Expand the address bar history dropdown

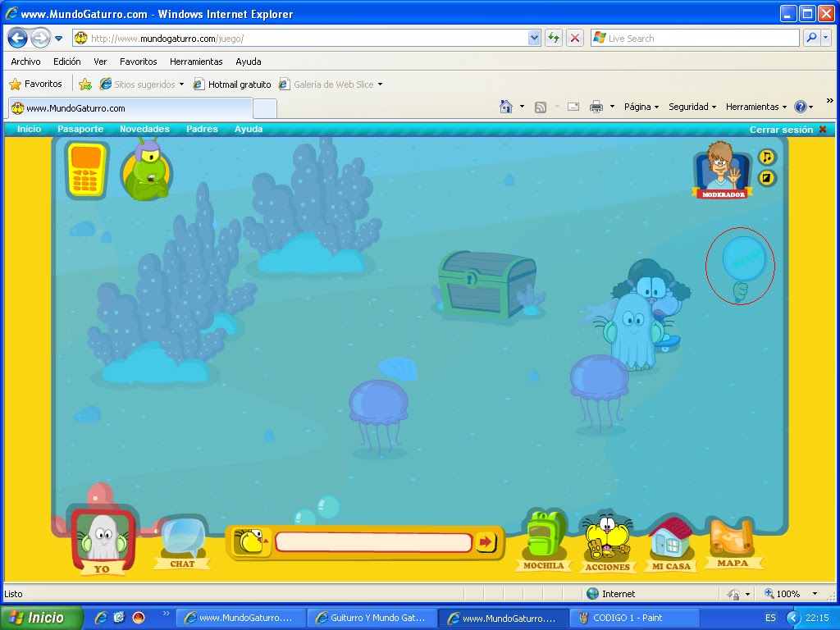coord(534,38)
